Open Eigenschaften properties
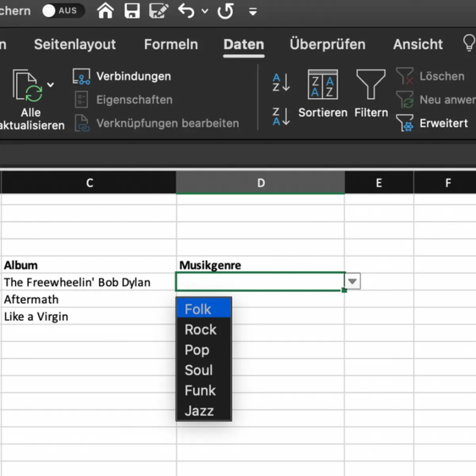 pos(134,100)
